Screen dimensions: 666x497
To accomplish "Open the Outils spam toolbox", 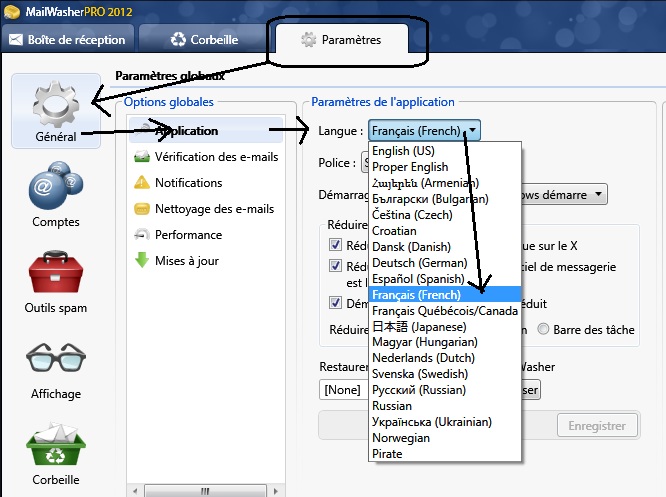I will coord(56,282).
